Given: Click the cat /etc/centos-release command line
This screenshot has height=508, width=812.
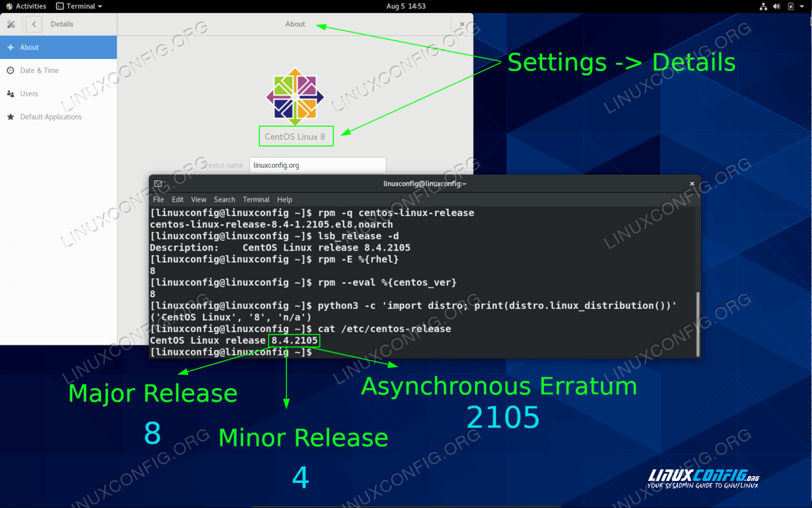Looking at the screenshot, I should 300,329.
